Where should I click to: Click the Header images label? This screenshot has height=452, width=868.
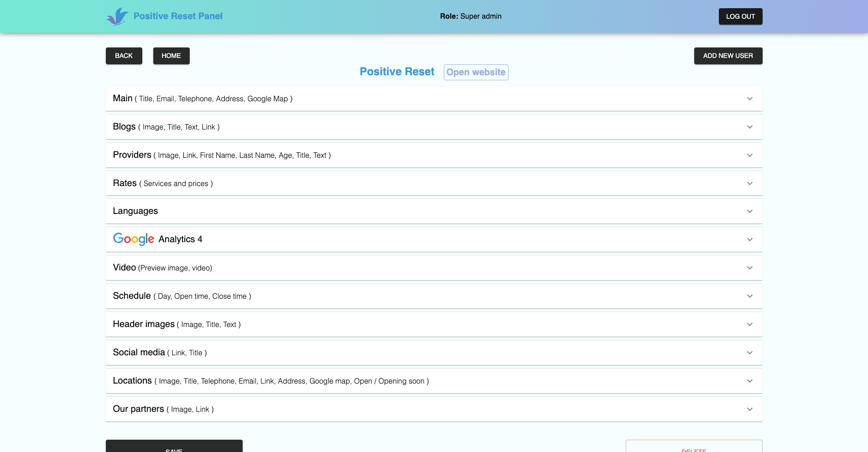tap(144, 324)
